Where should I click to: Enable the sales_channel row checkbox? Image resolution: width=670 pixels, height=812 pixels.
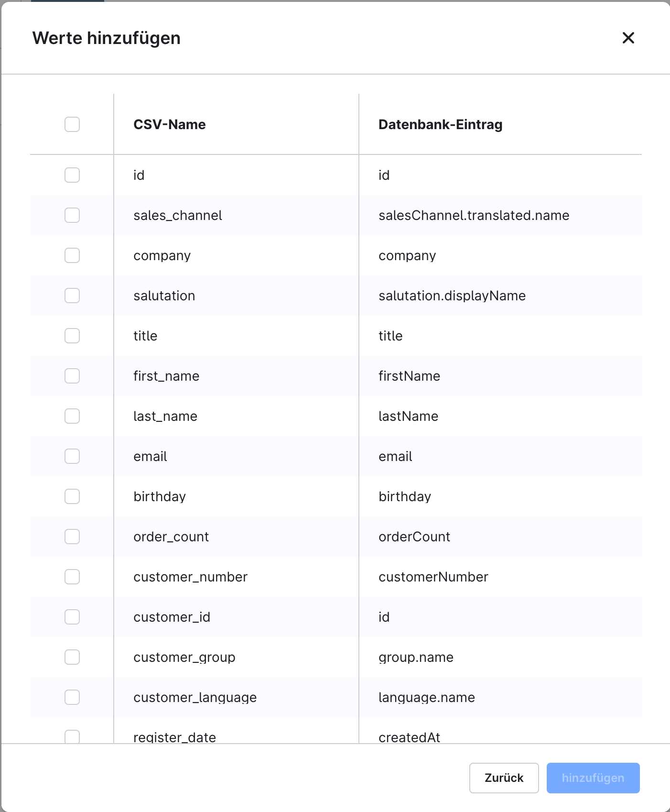click(x=72, y=215)
